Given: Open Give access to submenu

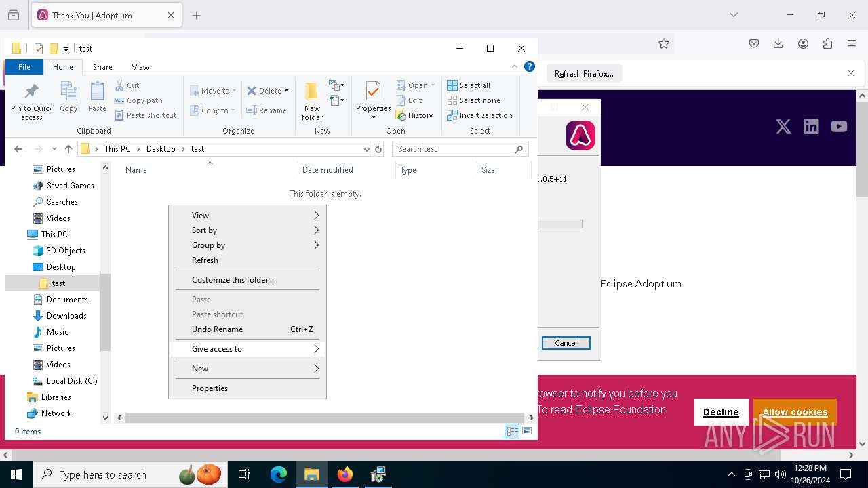Looking at the screenshot, I should pos(248,349).
